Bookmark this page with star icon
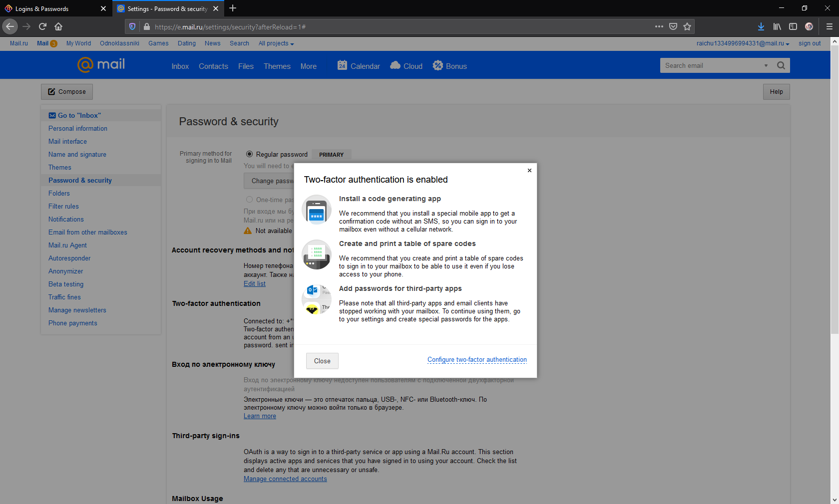The width and height of the screenshot is (839, 504). click(x=687, y=26)
